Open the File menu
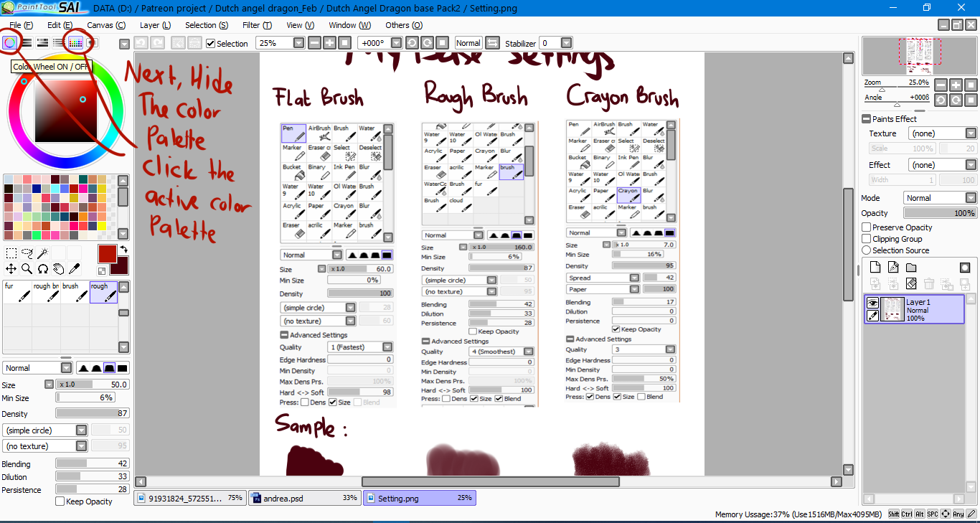 pos(21,25)
